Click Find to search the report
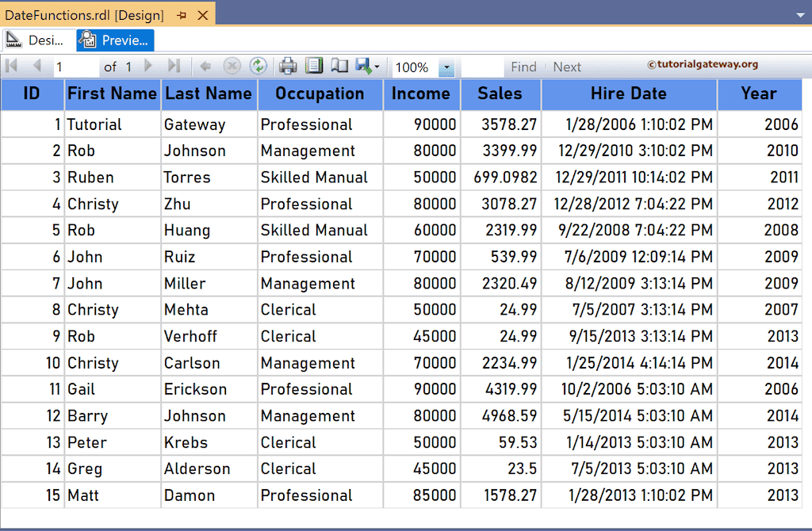Viewport: 812px width, 531px height. [x=524, y=67]
